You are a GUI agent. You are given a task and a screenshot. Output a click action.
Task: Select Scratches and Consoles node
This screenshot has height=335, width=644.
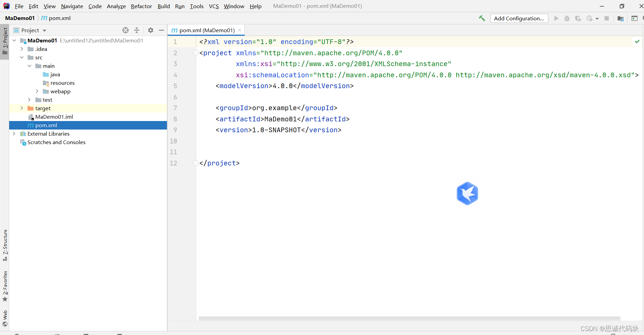click(x=53, y=142)
